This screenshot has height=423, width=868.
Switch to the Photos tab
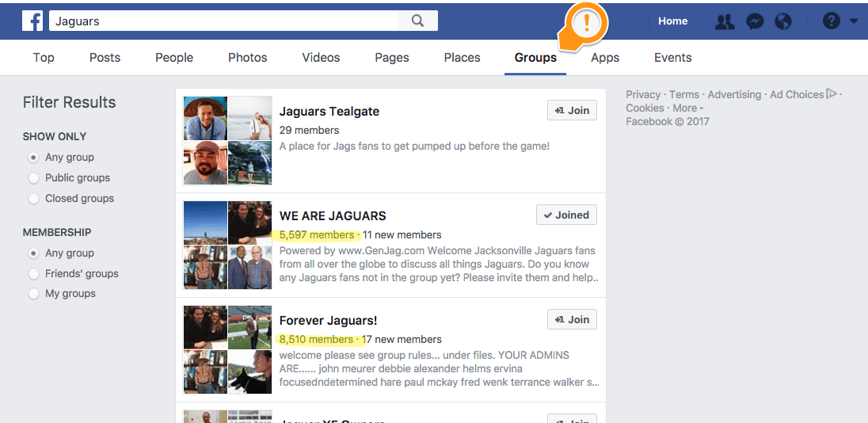247,58
